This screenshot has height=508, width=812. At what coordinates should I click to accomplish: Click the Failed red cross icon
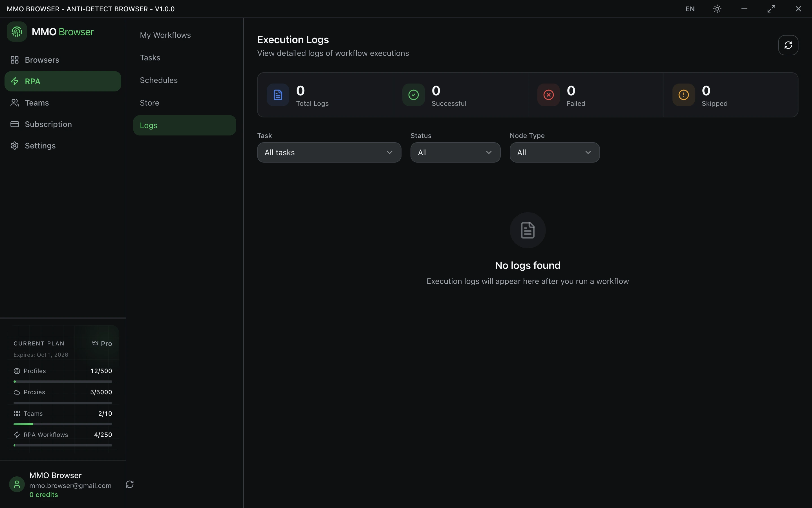point(548,95)
